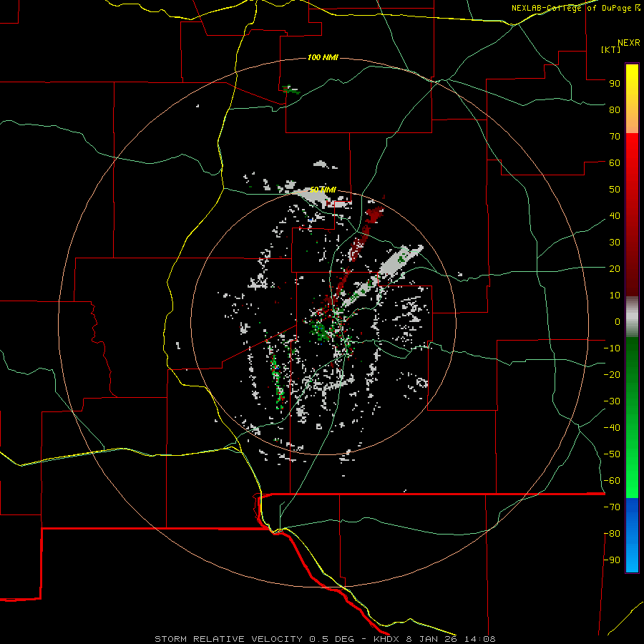The height and width of the screenshot is (644, 644).
Task: Click the 80 value on the velocity scale
Action: click(615, 109)
